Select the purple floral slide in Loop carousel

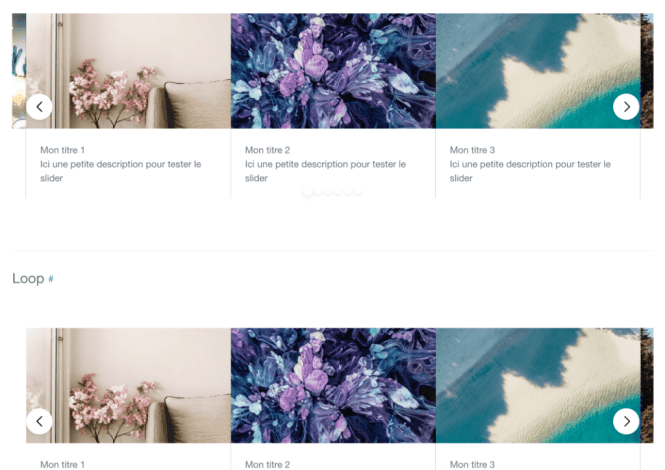coord(333,386)
